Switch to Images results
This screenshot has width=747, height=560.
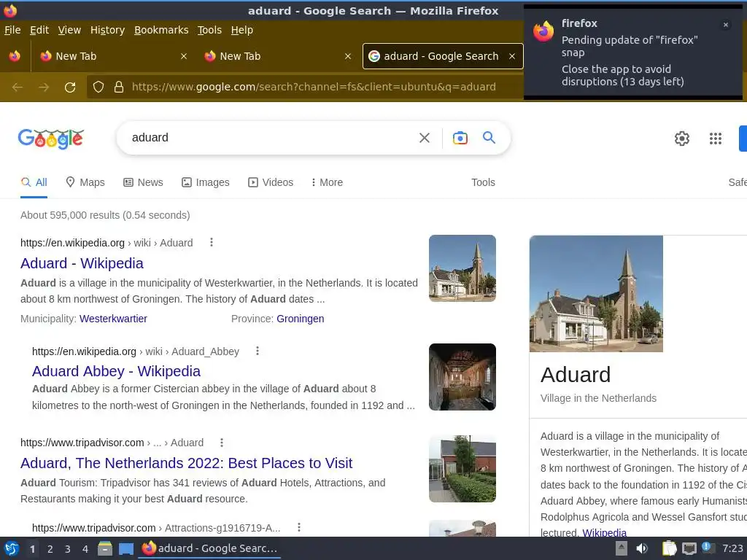205,182
